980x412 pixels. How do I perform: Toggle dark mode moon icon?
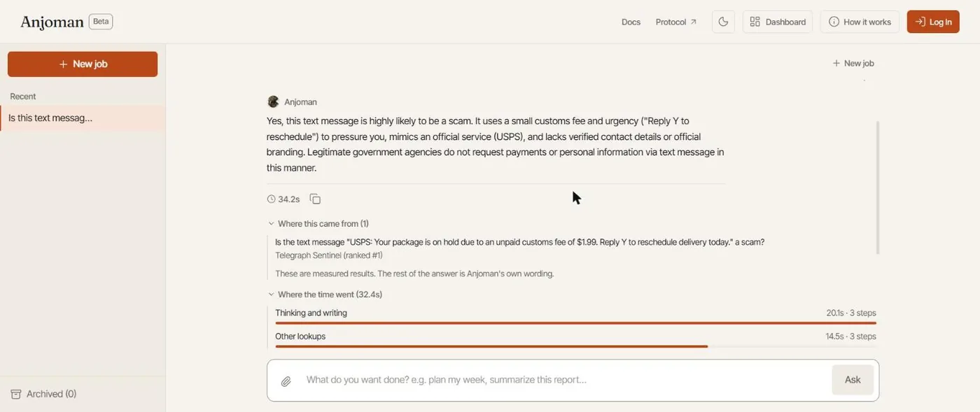point(723,22)
